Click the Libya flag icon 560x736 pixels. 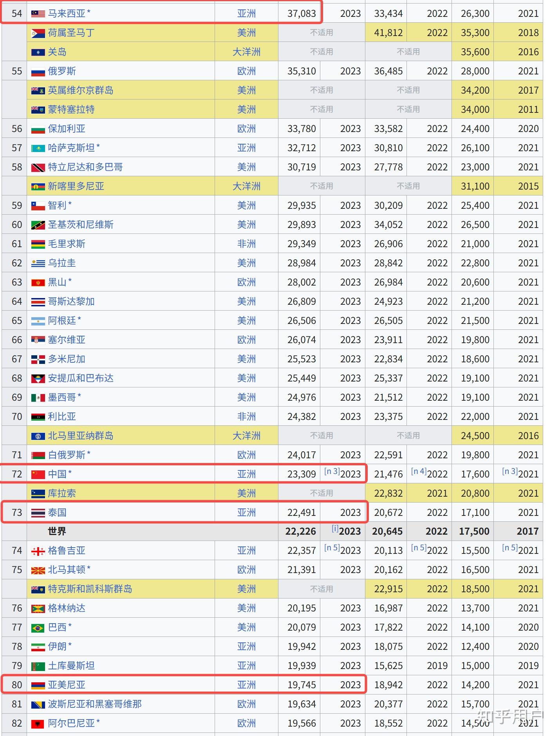[38, 417]
